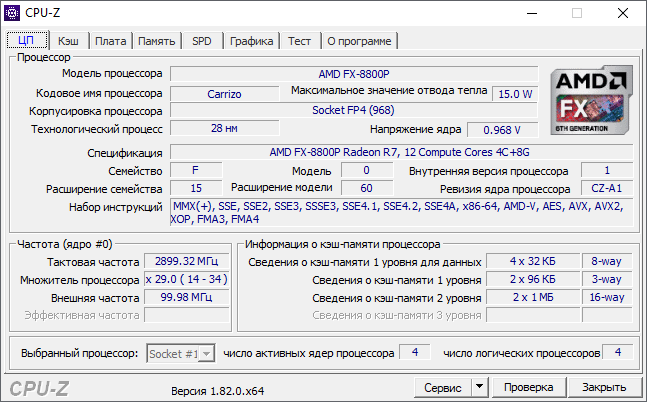This screenshot has width=647, height=402.
Task: Click the Расширение модели value 60
Action: 366,188
